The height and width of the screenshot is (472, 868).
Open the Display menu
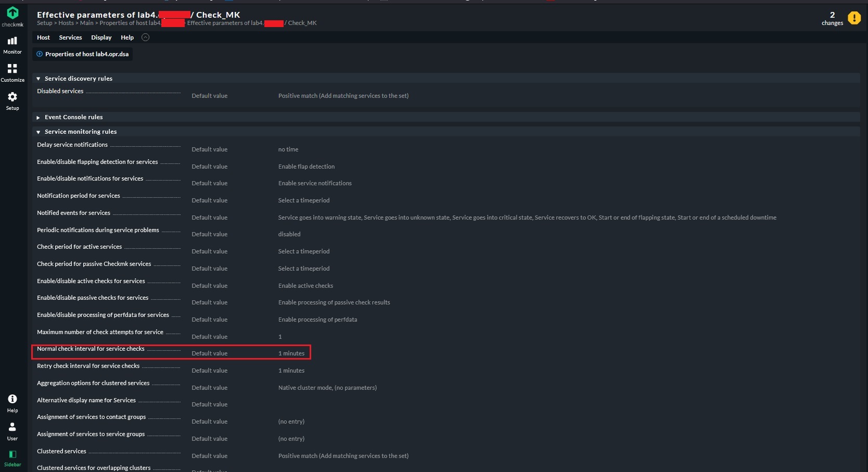pyautogui.click(x=101, y=37)
